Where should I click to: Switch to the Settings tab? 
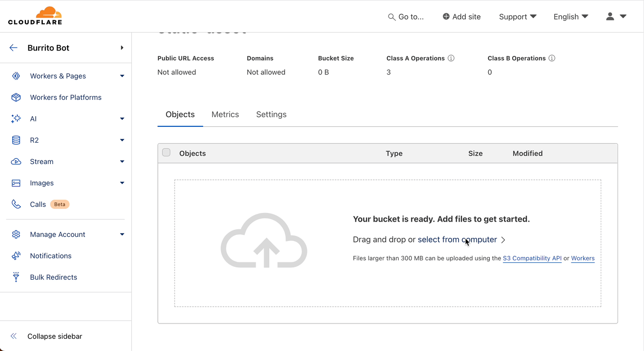[271, 115]
